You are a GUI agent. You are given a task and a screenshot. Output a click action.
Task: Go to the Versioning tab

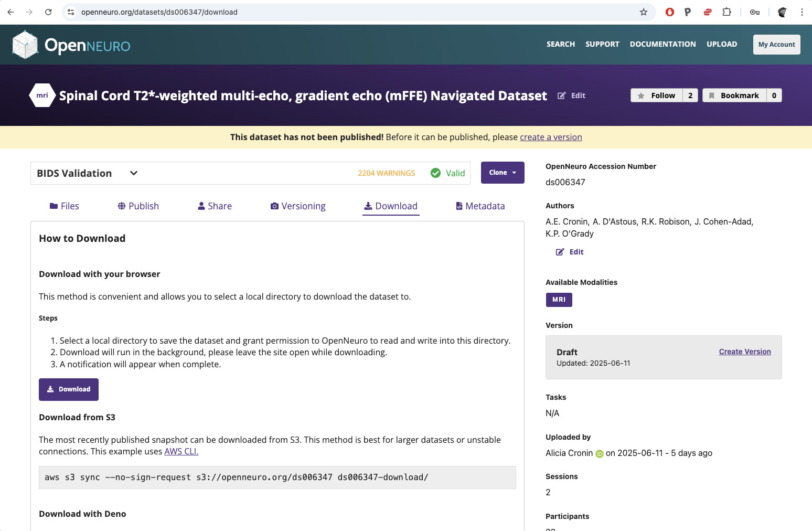(298, 206)
